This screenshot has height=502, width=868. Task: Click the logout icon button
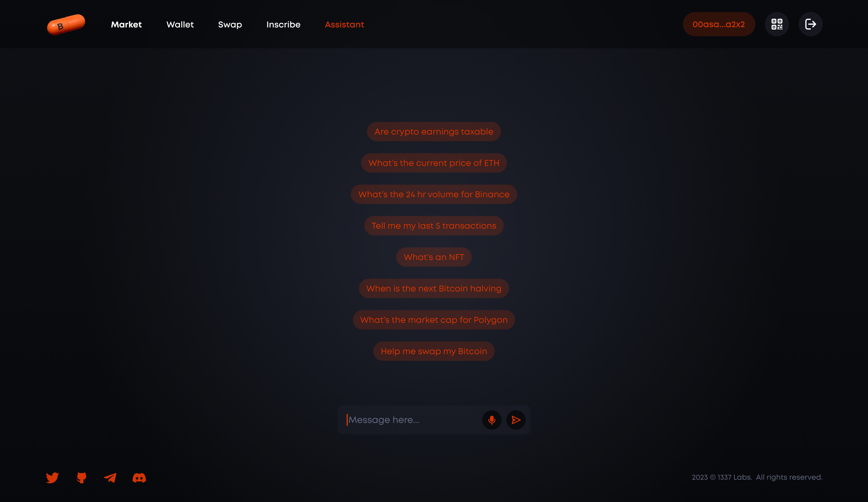point(810,24)
